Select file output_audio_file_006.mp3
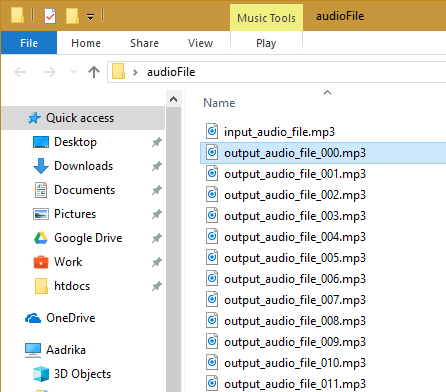 point(295,279)
